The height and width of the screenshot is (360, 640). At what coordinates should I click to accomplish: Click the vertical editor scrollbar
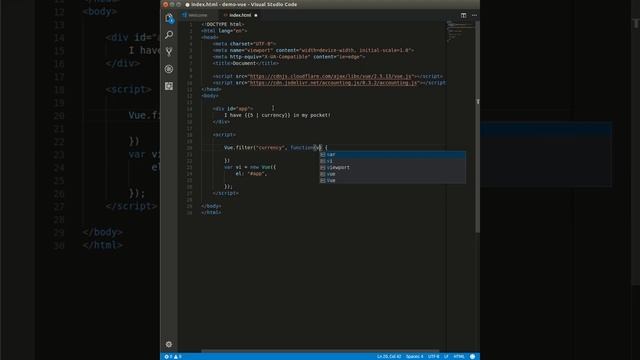[x=478, y=127]
